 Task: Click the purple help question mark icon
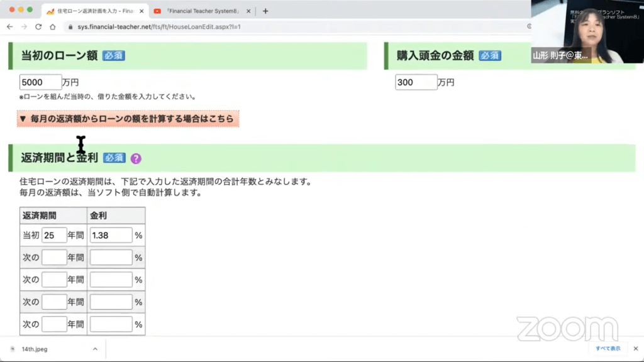(136, 158)
